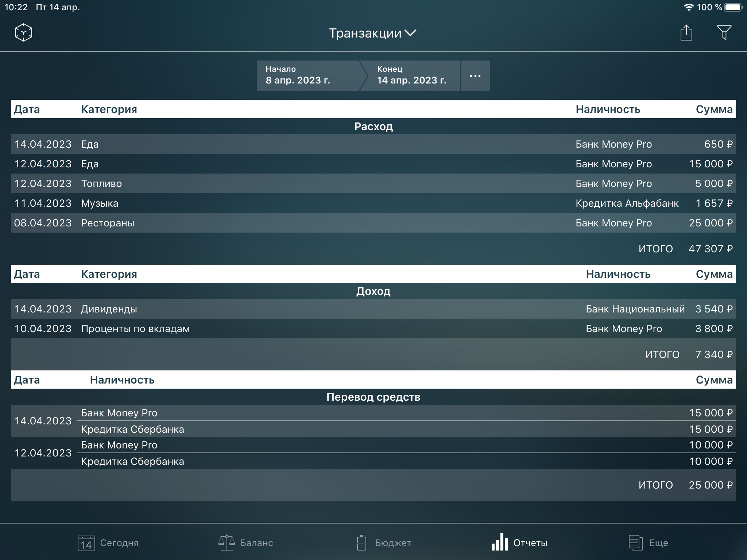Switch to the Сегодня tab
This screenshot has height=560, width=747.
pos(108,543)
